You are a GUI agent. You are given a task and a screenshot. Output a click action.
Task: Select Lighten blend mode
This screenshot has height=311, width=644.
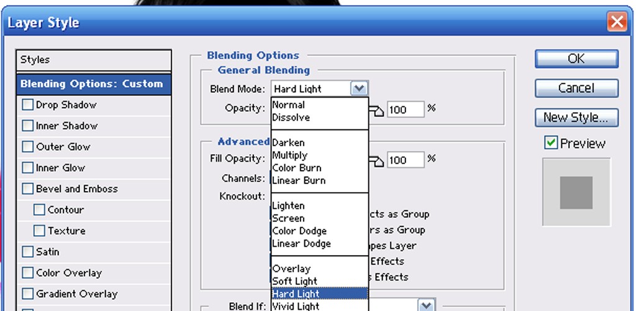[319, 205]
